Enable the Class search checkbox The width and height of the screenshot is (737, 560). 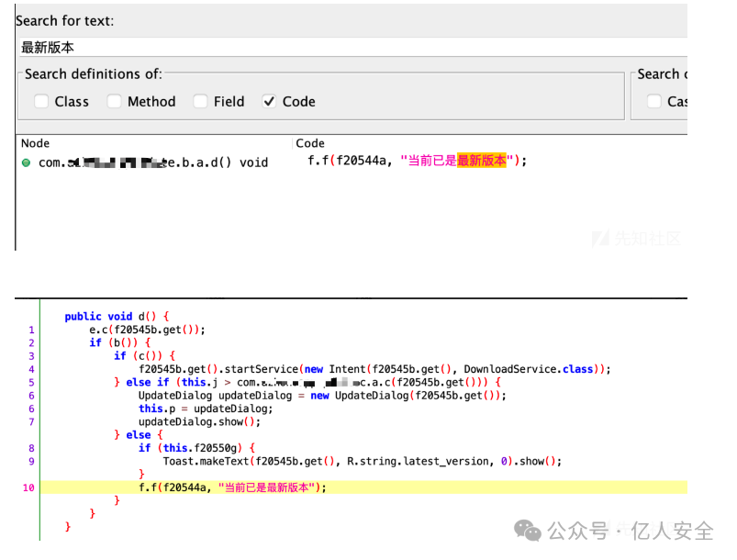pyautogui.click(x=41, y=102)
